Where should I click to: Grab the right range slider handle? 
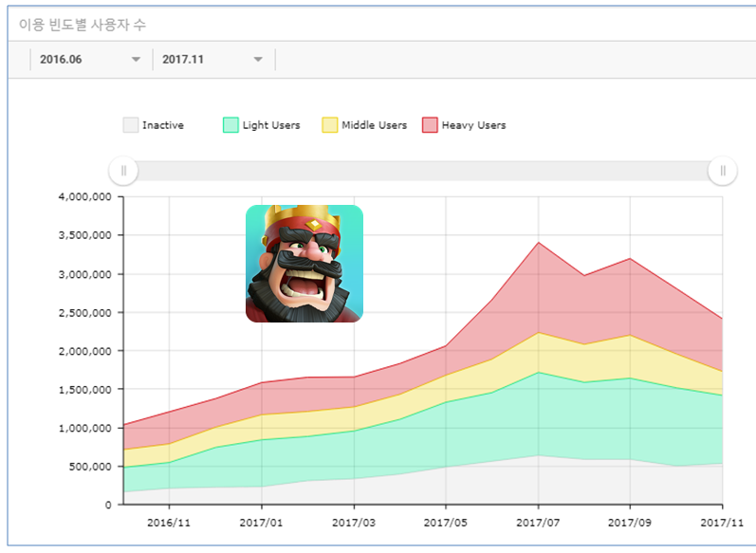[x=722, y=171]
